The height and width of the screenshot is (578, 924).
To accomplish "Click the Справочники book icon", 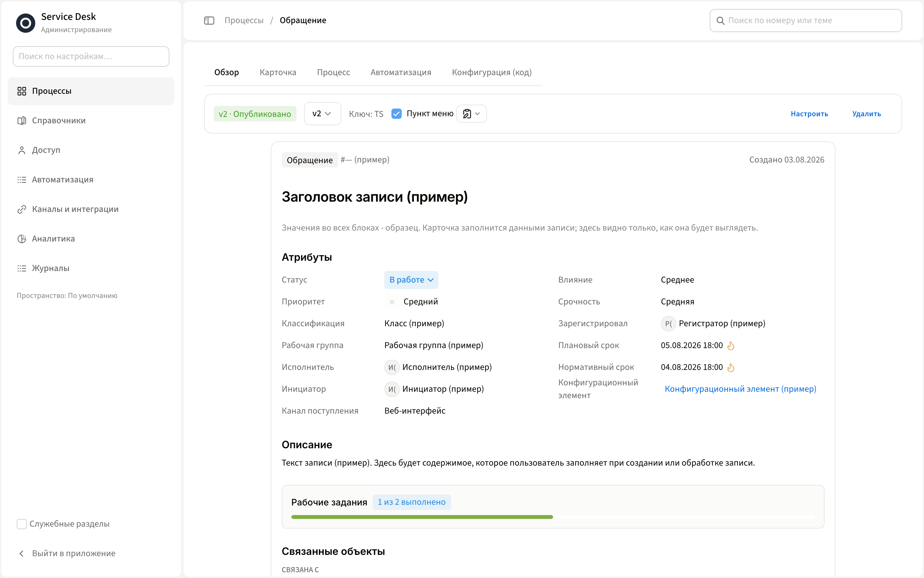I will (x=22, y=120).
